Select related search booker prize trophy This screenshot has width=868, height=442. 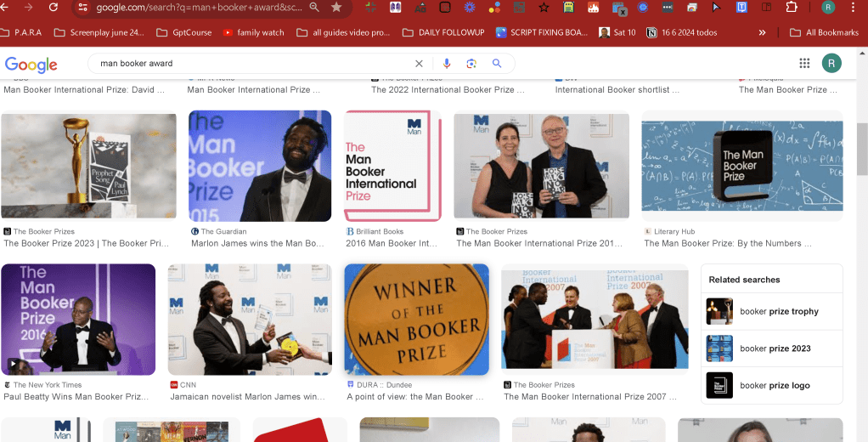[772, 311]
